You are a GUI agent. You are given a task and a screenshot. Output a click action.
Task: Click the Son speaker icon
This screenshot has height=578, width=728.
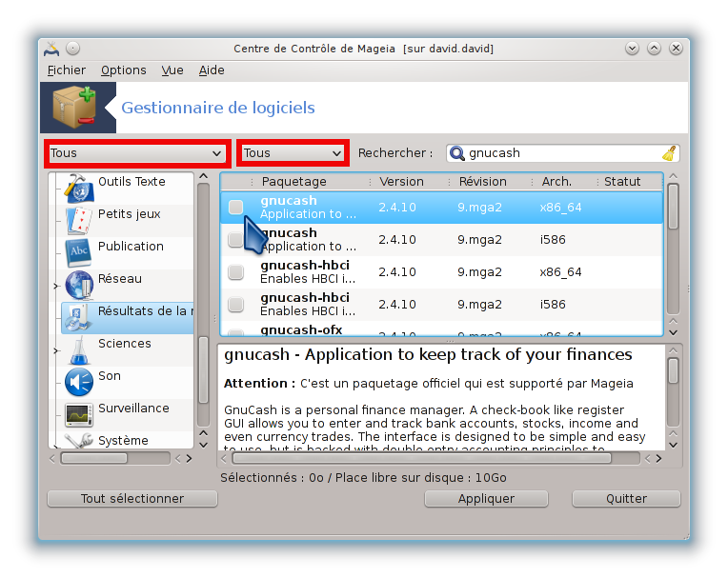click(x=79, y=382)
